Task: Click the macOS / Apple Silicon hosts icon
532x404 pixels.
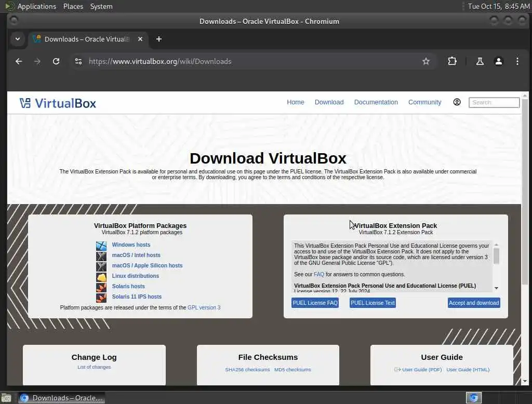Action: [101, 266]
